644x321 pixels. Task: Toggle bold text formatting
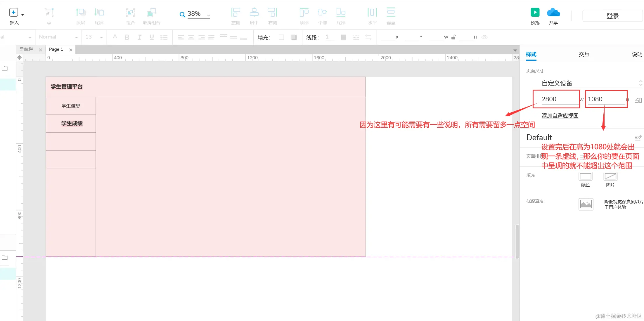click(x=127, y=37)
